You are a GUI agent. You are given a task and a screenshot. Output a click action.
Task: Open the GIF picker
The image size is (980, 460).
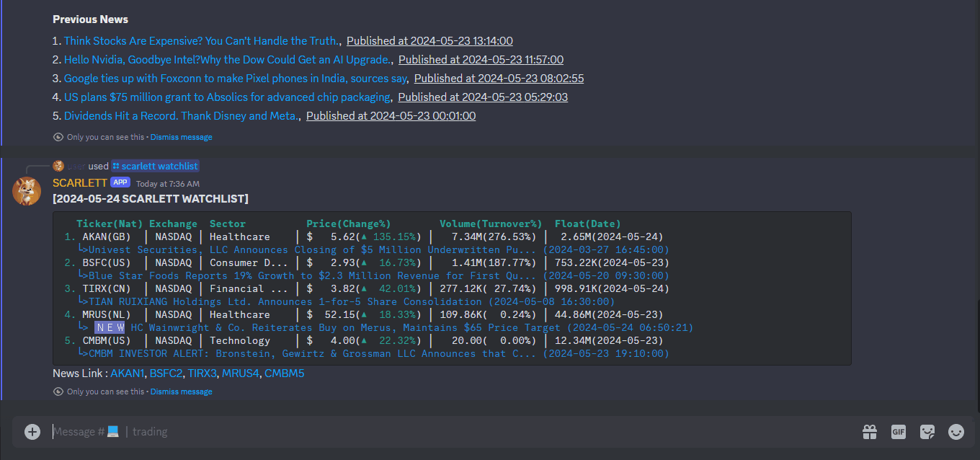[x=899, y=431]
